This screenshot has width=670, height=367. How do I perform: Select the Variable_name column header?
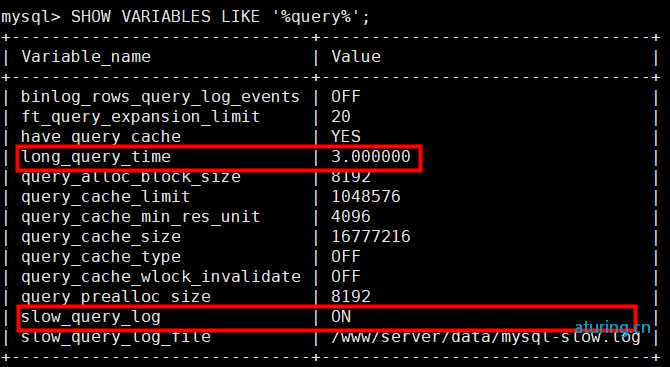tap(86, 56)
